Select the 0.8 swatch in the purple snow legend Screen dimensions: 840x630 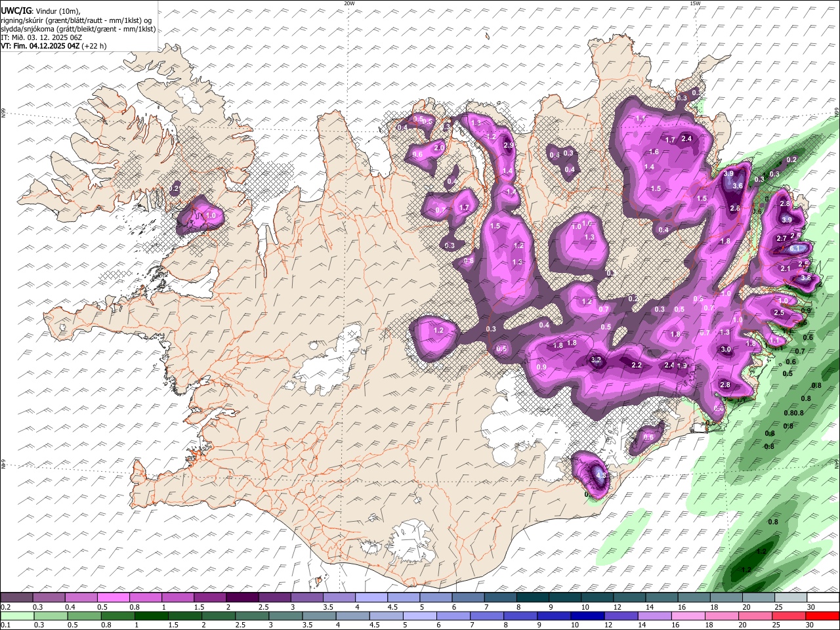(145, 598)
